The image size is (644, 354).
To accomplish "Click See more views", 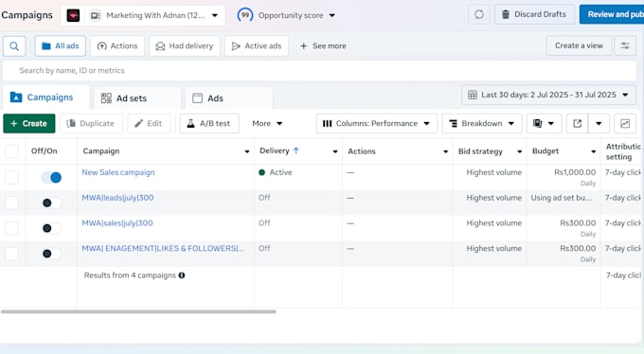I will [323, 46].
